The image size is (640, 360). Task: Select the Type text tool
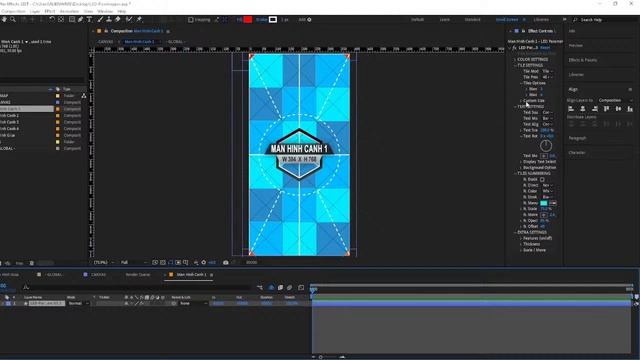point(89,19)
